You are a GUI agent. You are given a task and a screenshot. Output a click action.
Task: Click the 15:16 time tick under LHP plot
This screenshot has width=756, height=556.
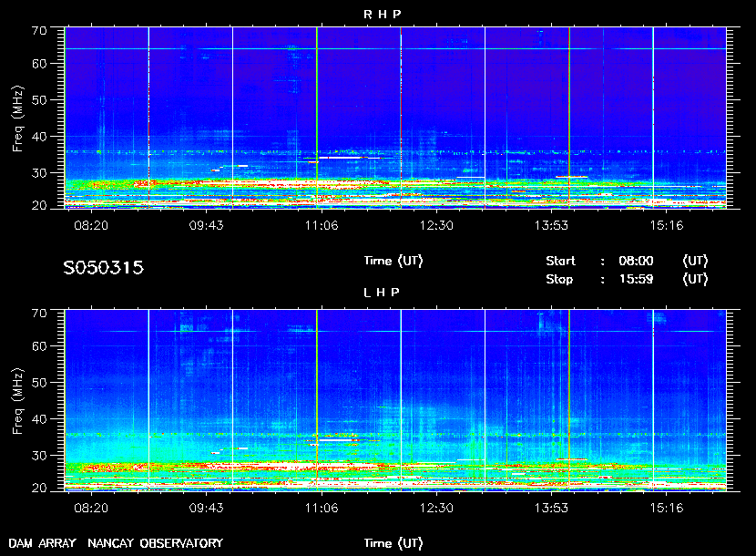point(667,508)
